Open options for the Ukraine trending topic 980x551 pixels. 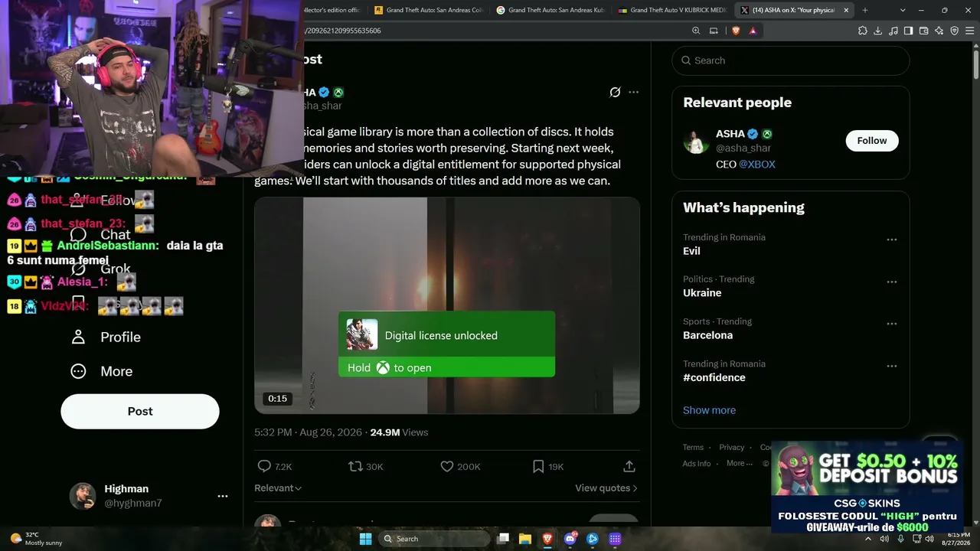click(x=891, y=282)
